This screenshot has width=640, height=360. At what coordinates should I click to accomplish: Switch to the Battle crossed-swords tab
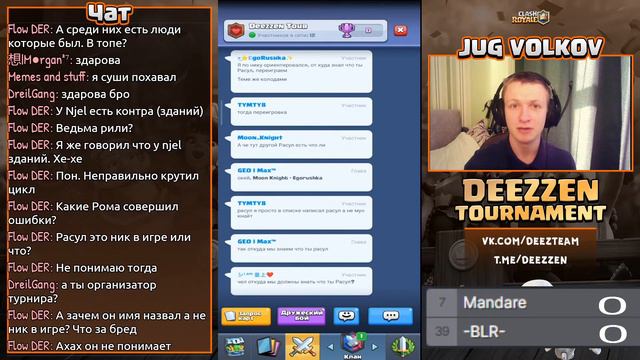[302, 346]
